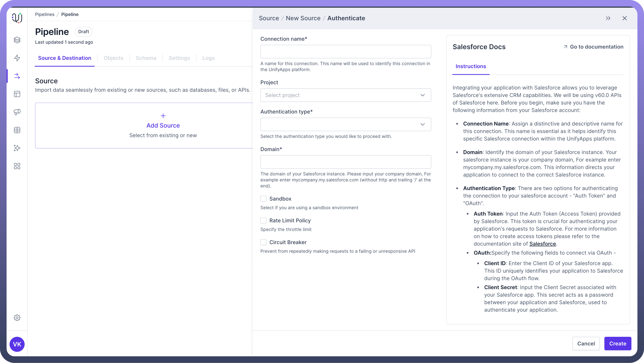Open the settings gear in sidebar
Image resolution: width=644 pixels, height=363 pixels.
(x=17, y=318)
